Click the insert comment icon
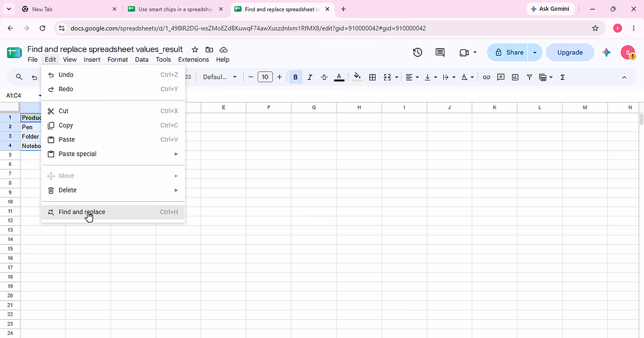Viewport: 644px width, 338px height. tap(501, 77)
